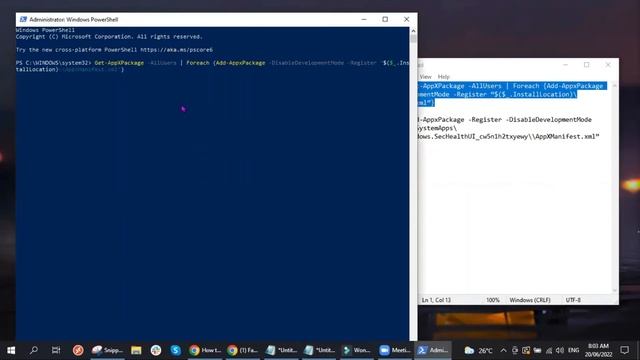This screenshot has width=640, height=360.
Task: Switch to the Snipping tool taskbar item
Action: tap(107, 350)
